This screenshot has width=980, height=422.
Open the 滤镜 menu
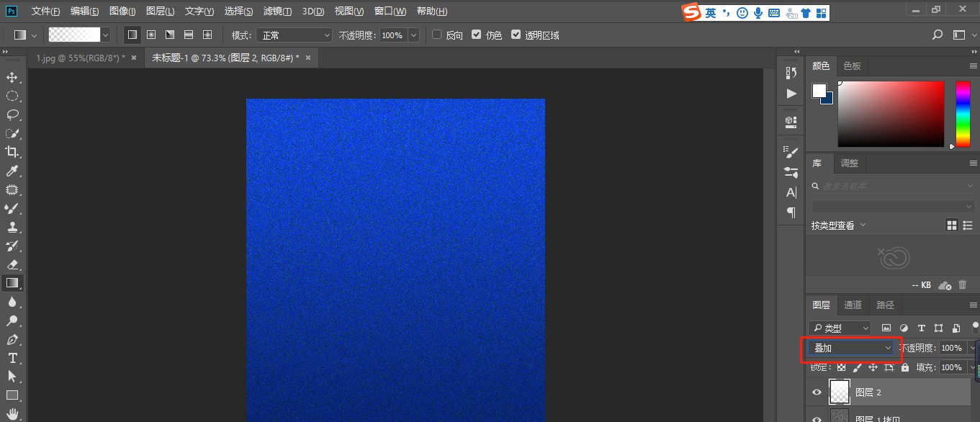277,11
